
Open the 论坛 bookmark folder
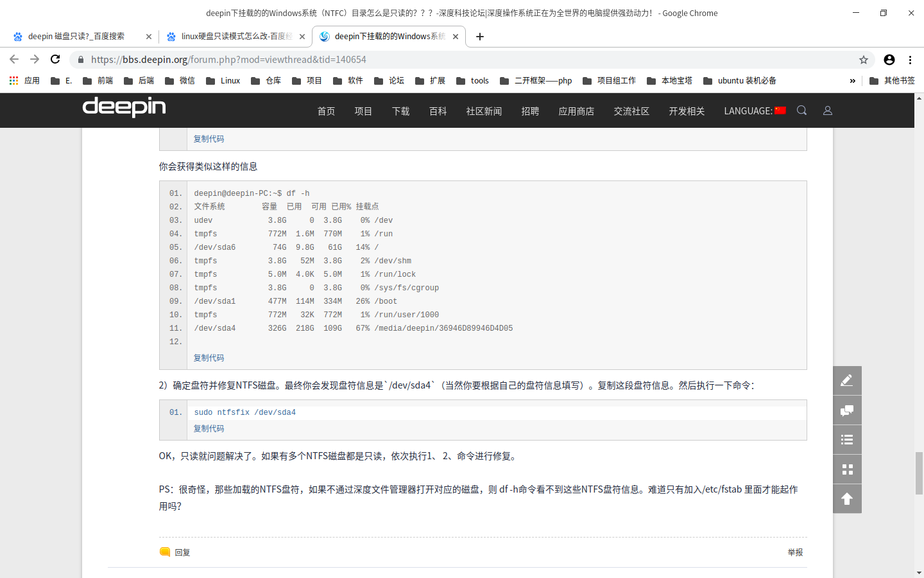pyautogui.click(x=389, y=81)
